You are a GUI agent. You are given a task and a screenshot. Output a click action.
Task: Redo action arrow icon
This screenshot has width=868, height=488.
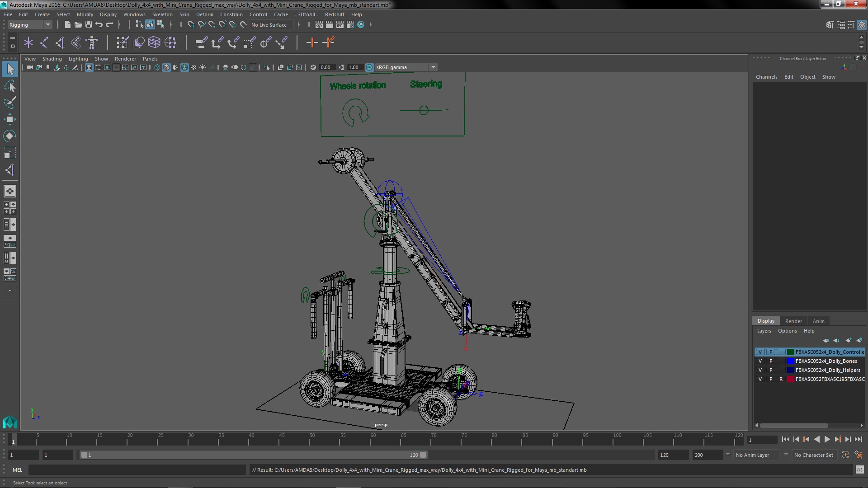[x=109, y=24]
